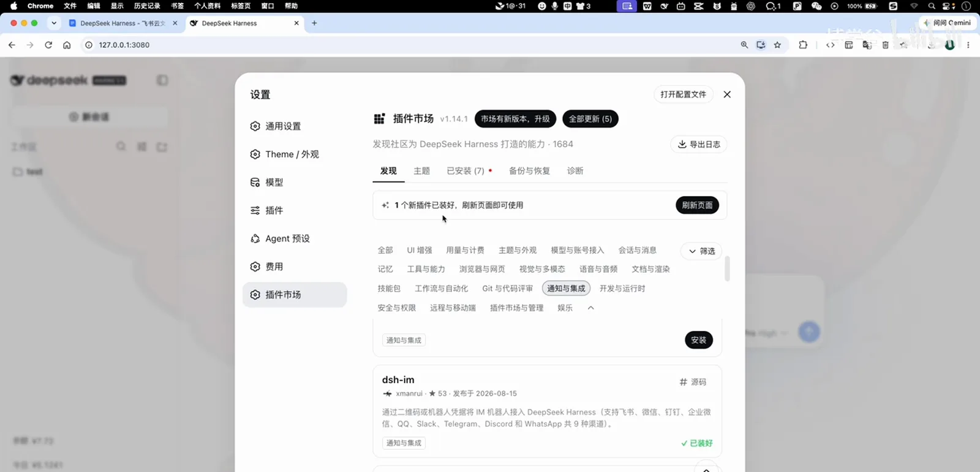
Task: Click the plugin market grid icon
Action: [x=379, y=119]
